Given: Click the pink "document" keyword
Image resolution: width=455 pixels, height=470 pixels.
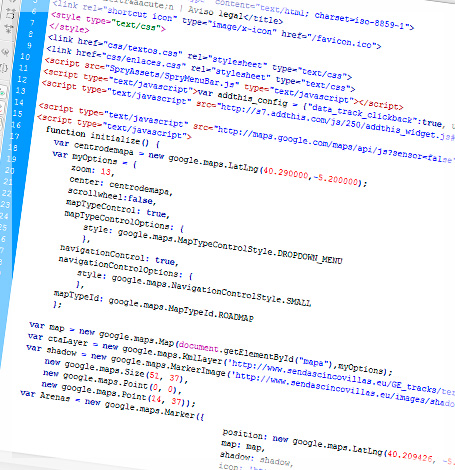Looking at the screenshot, I should point(199,347).
